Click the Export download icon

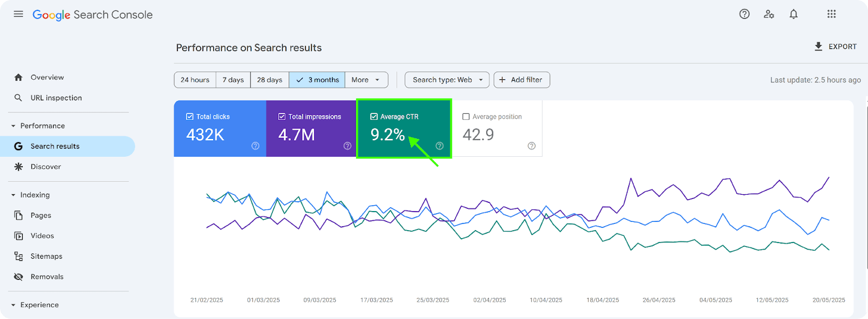(x=819, y=47)
